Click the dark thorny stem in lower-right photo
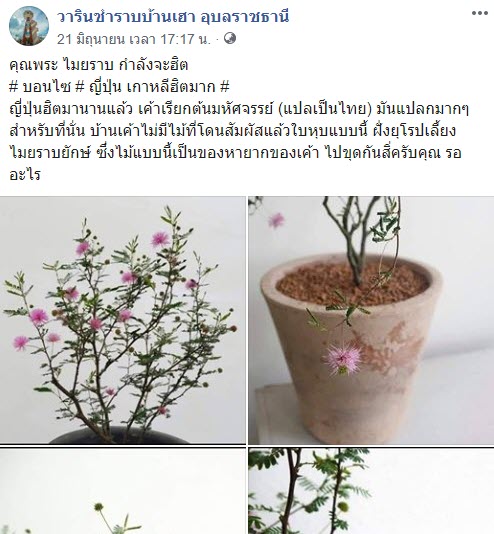The height and width of the screenshot is (534, 494). tap(290, 491)
